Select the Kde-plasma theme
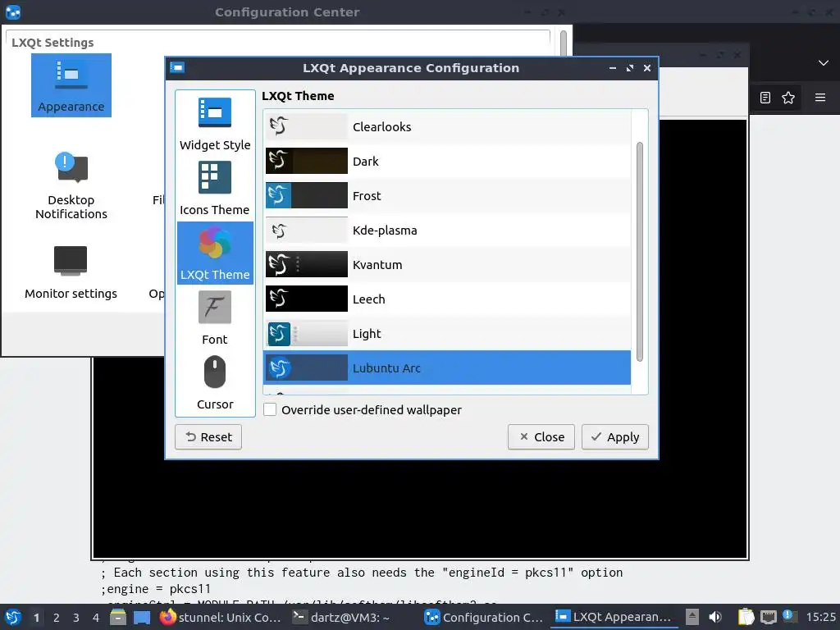Screen dimensions: 840x630 (x=447, y=231)
